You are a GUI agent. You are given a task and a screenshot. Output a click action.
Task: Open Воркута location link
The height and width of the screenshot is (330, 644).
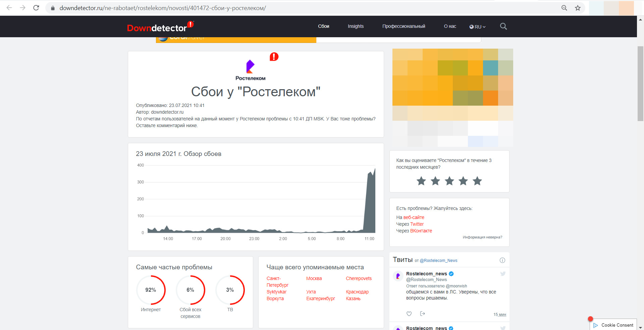(275, 298)
